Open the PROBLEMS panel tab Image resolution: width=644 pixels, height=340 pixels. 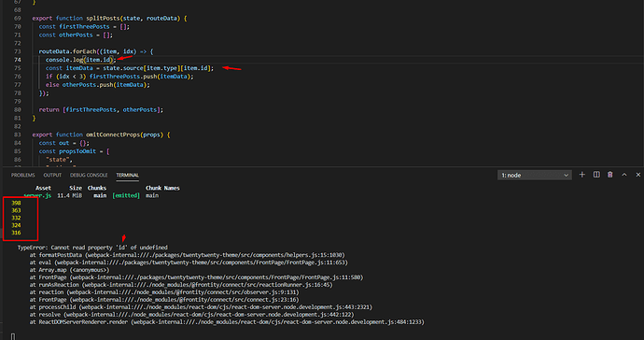[23, 176]
